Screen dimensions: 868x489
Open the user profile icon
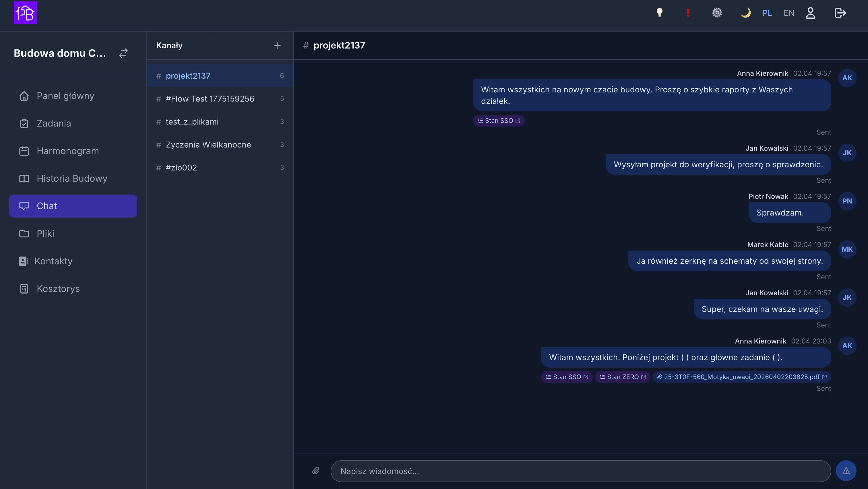pyautogui.click(x=810, y=13)
